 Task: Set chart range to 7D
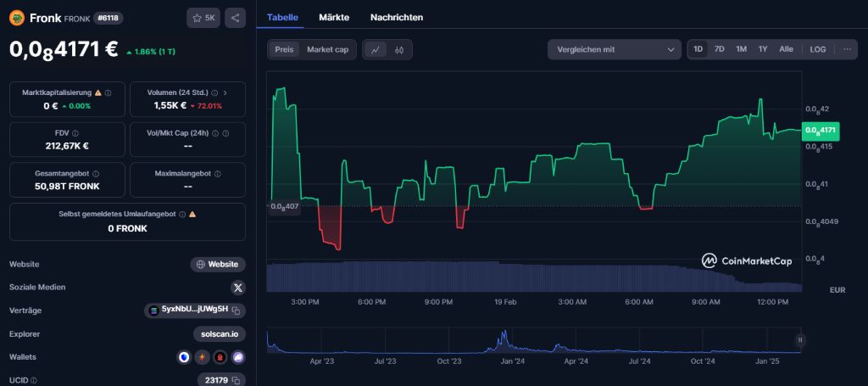coord(719,49)
